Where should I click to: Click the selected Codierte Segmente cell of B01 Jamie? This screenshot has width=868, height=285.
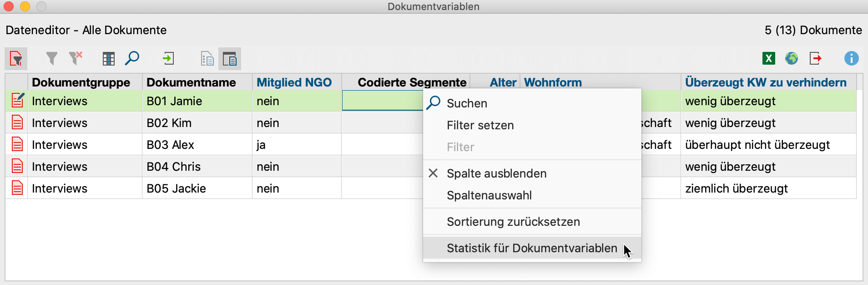383,101
